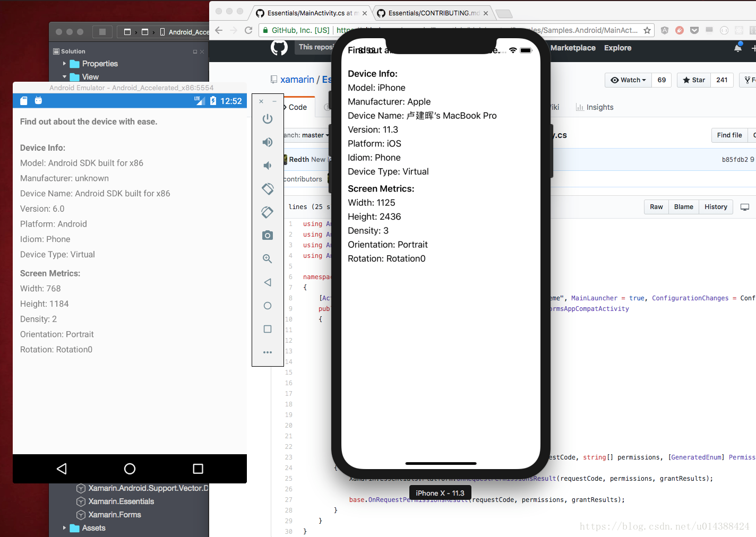Screen dimensions: 756x537
Task: Click the Find file button
Action: click(729, 135)
